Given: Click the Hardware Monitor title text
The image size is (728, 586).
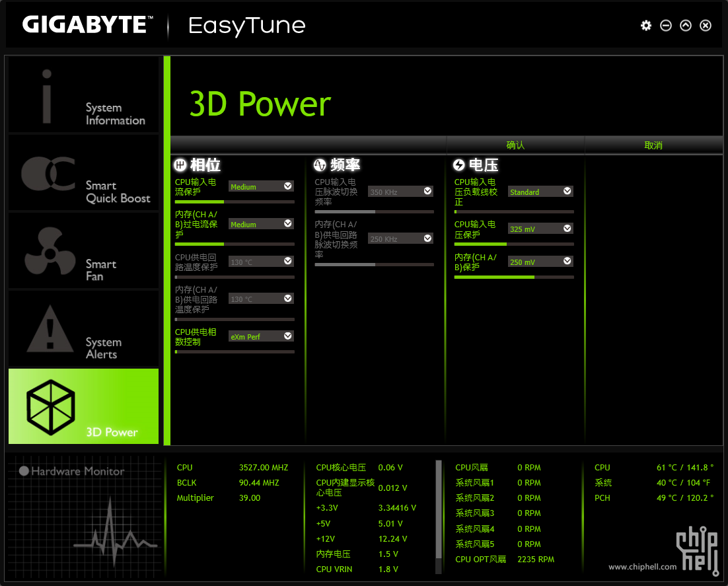Looking at the screenshot, I should [x=77, y=471].
